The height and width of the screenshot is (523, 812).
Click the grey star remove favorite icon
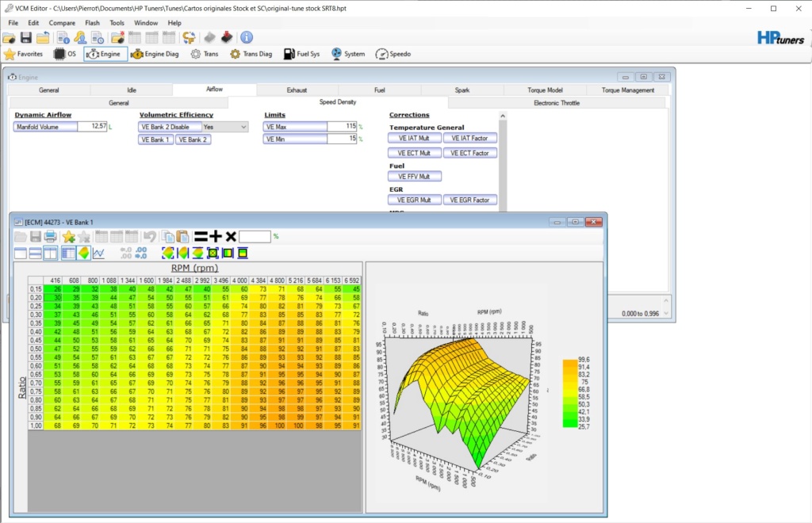point(84,237)
